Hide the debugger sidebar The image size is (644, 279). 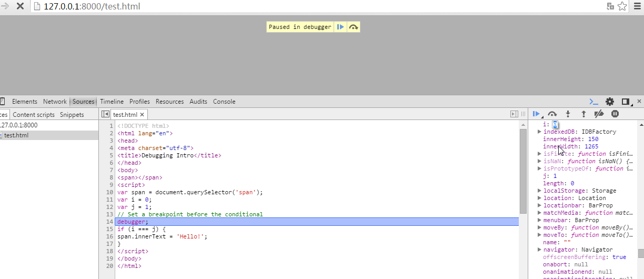pos(515,114)
